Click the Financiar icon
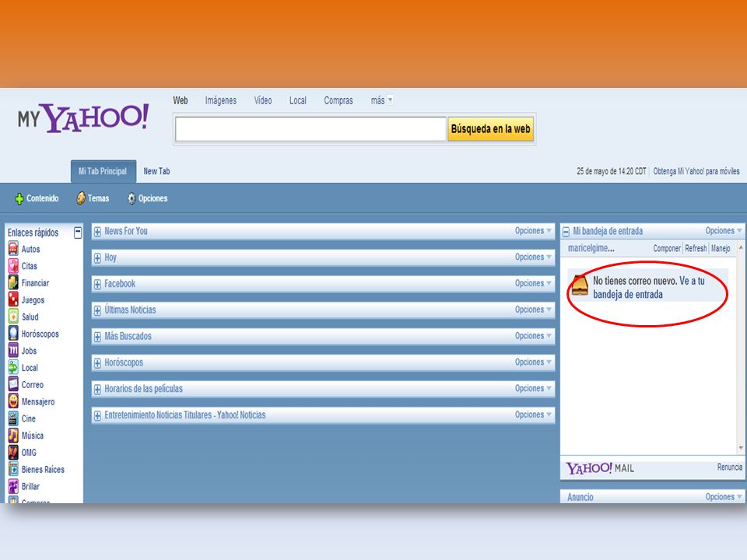Screen dimensions: 747x560 coord(13,282)
